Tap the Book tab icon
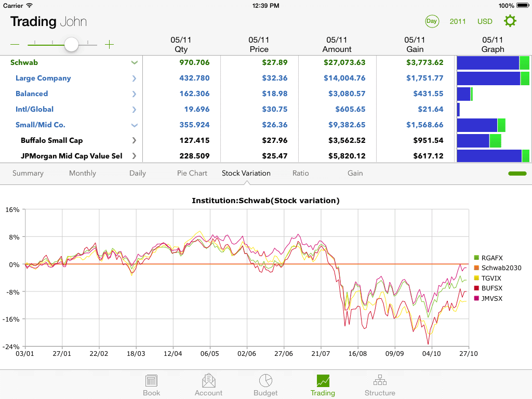The image size is (532, 399). tap(151, 381)
